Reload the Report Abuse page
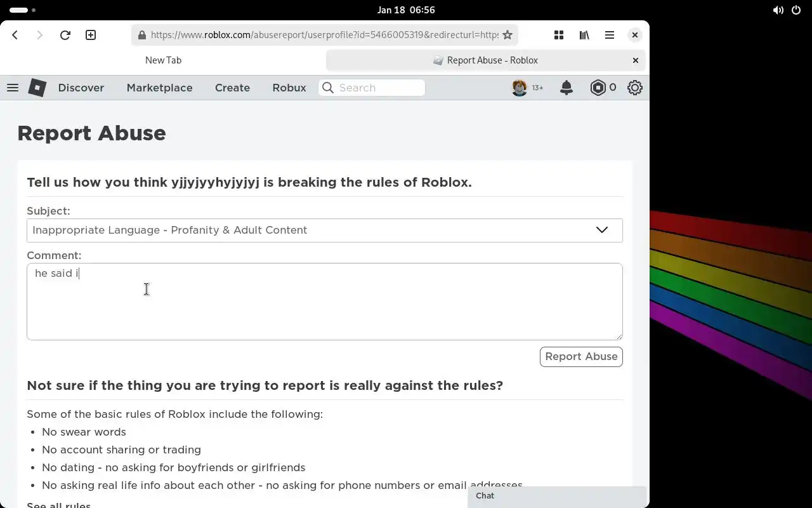The width and height of the screenshot is (812, 508). pyautogui.click(x=65, y=35)
